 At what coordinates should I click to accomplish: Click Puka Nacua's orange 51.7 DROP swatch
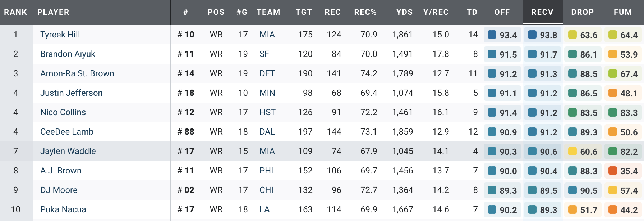[x=572, y=209]
